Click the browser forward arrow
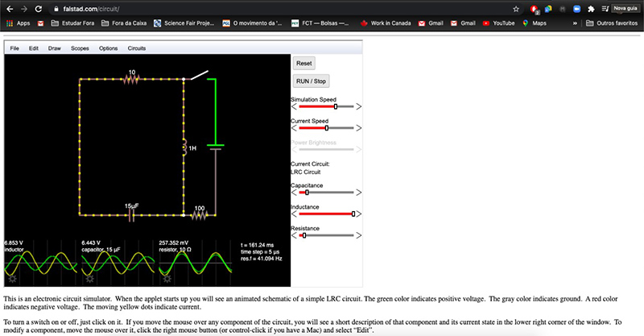Image resolution: width=644 pixels, height=336 pixels. (24, 9)
